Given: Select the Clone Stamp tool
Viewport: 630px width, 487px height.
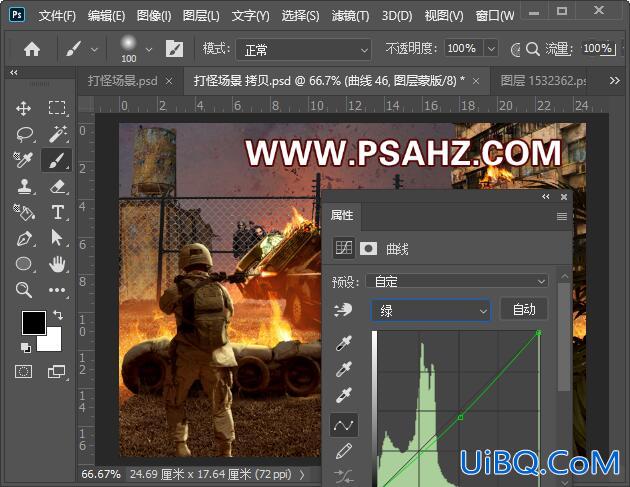Looking at the screenshot, I should (x=24, y=186).
